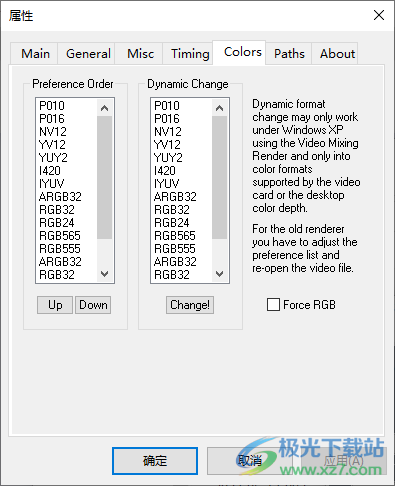Click the Preference Order scrollbar thumb
This screenshot has height=486, width=395.
(x=105, y=177)
